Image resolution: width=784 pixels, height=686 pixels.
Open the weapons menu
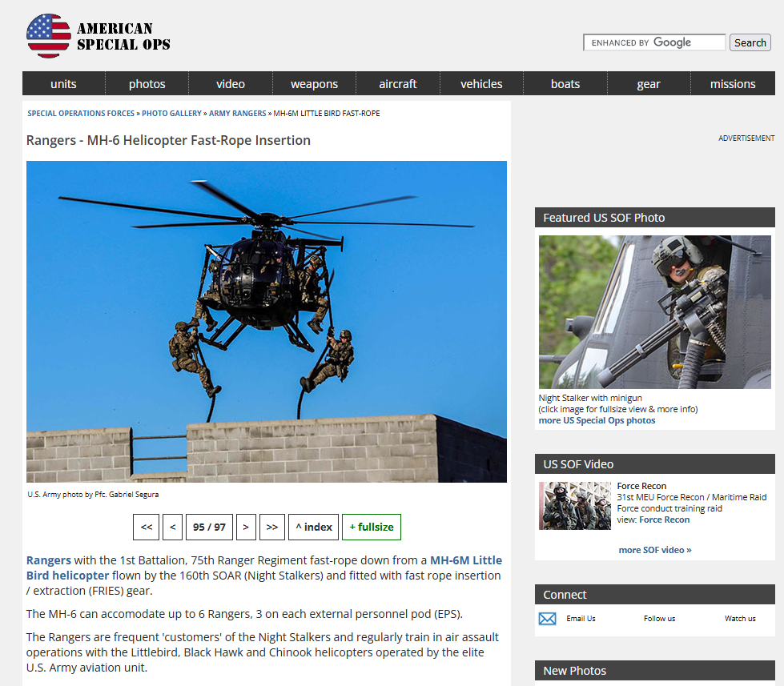[314, 83]
